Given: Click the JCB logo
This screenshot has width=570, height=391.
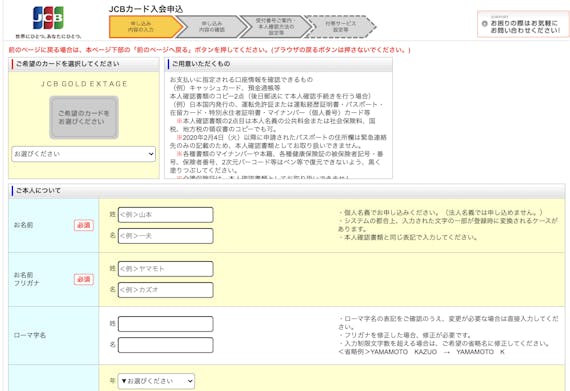Looking at the screenshot, I should tap(48, 18).
